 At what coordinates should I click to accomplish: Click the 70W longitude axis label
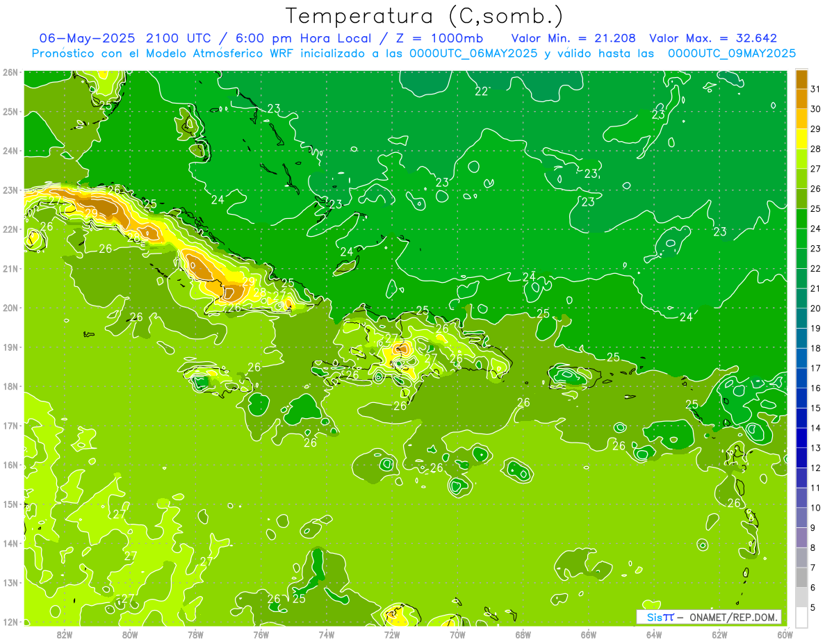click(x=457, y=634)
